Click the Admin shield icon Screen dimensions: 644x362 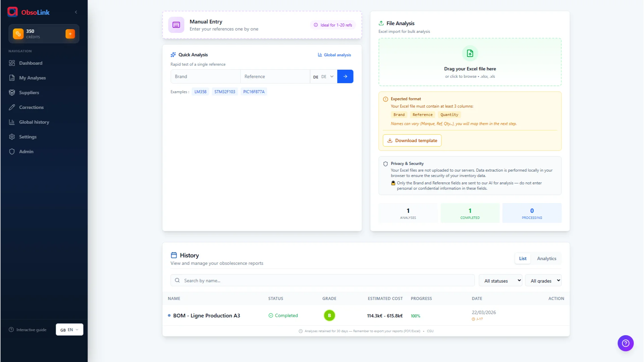(12, 152)
